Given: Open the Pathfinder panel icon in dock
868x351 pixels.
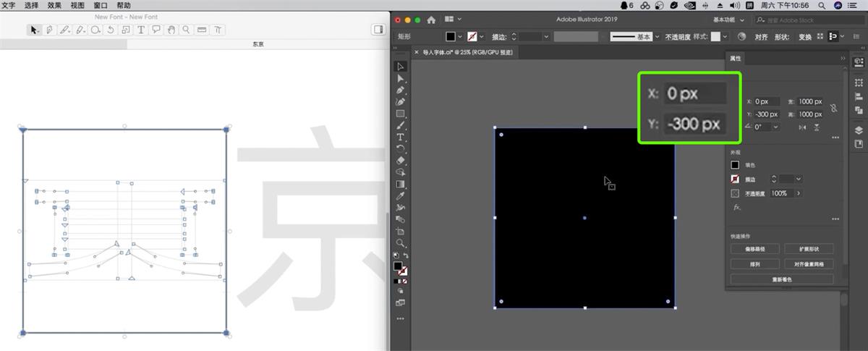Looking at the screenshot, I should coord(859,110).
